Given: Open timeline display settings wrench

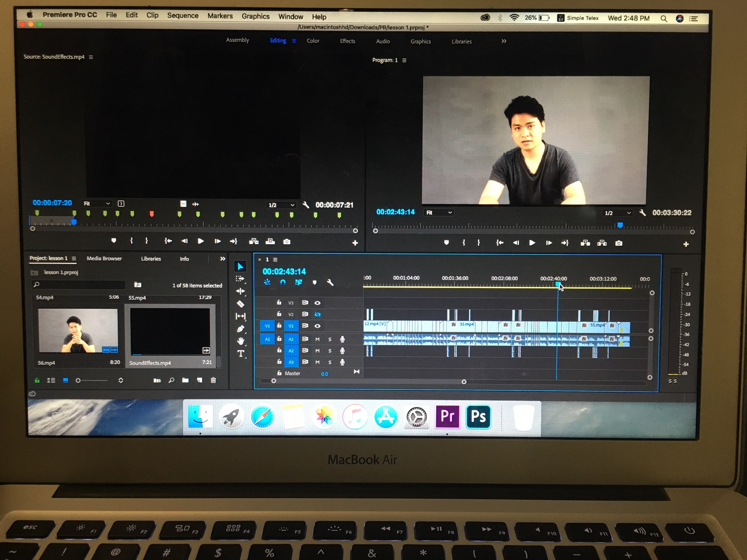Looking at the screenshot, I should click(330, 283).
